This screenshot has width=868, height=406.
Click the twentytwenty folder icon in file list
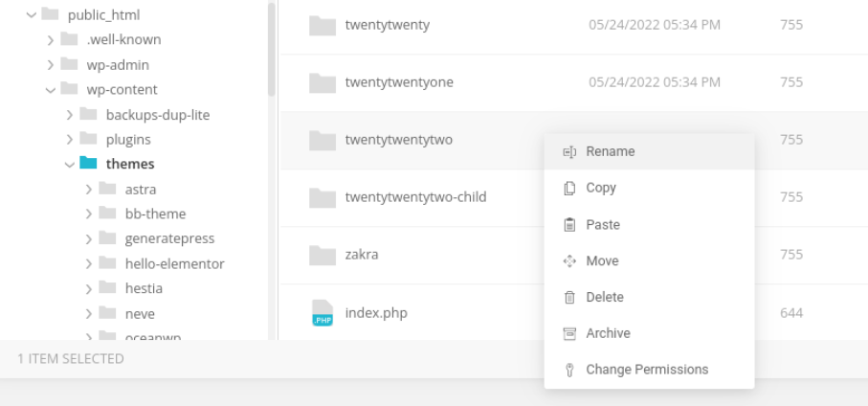pyautogui.click(x=323, y=26)
